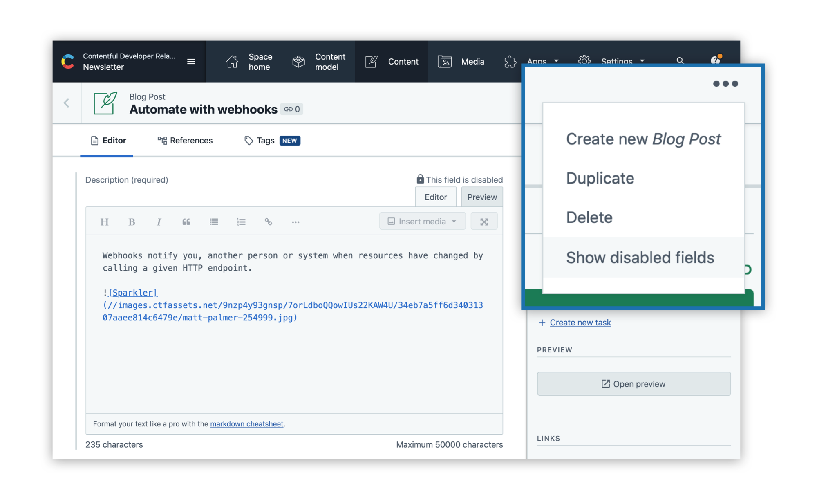
Task: Expand the Apps menu
Action: [536, 60]
